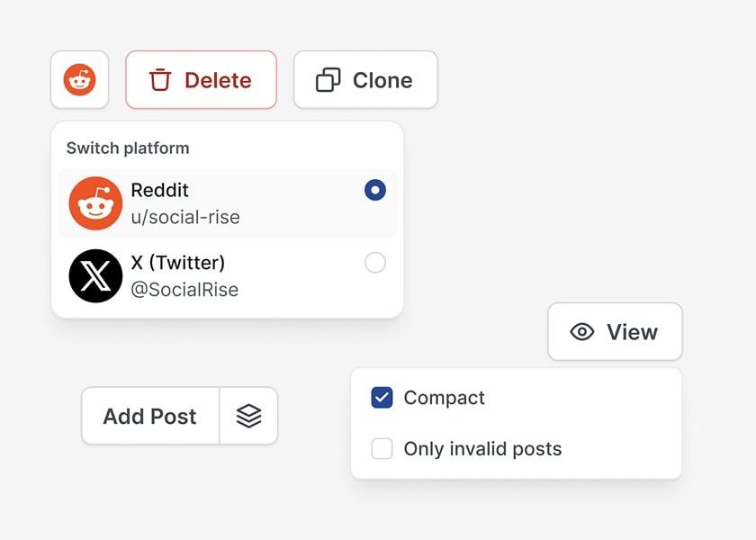Screen dimensions: 756x540
Task: Enable the Only invalid posts checkbox
Action: 382,448
